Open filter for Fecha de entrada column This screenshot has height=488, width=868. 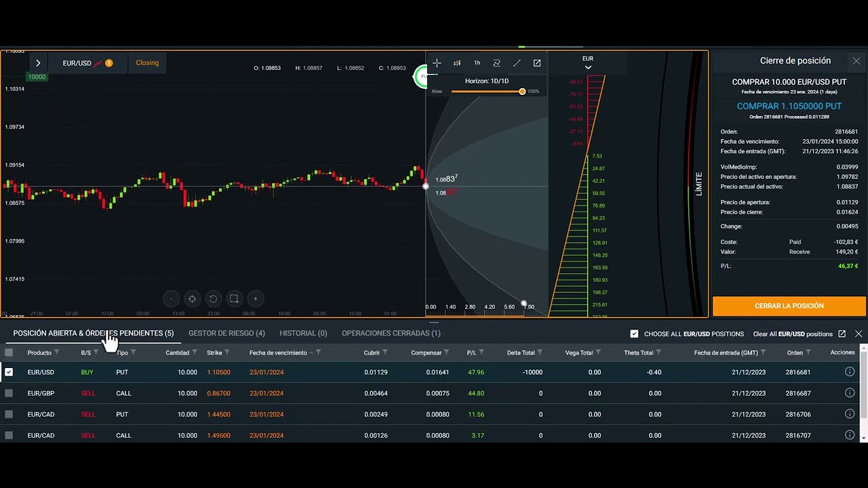(764, 352)
